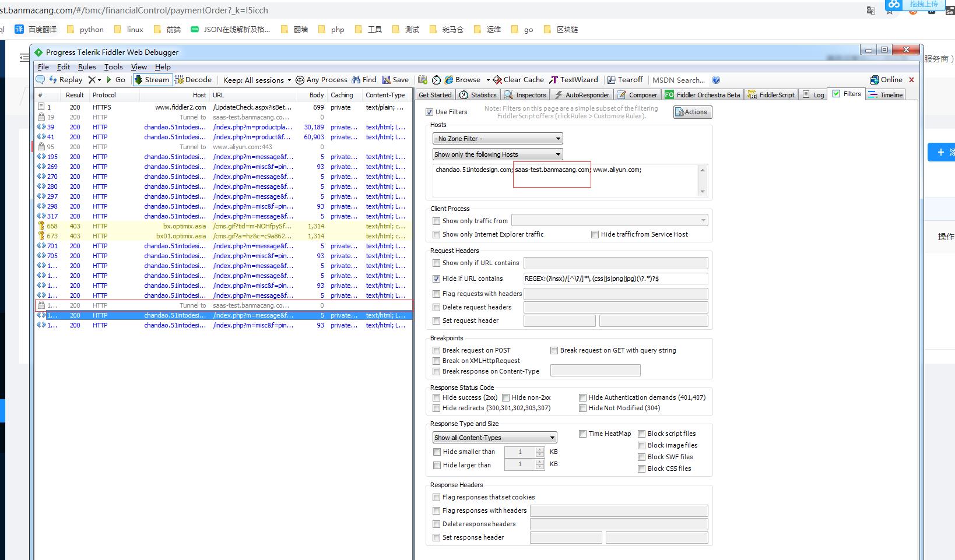Toggle Decode in the toolbar
This screenshot has height=560, width=955.
click(x=193, y=80)
